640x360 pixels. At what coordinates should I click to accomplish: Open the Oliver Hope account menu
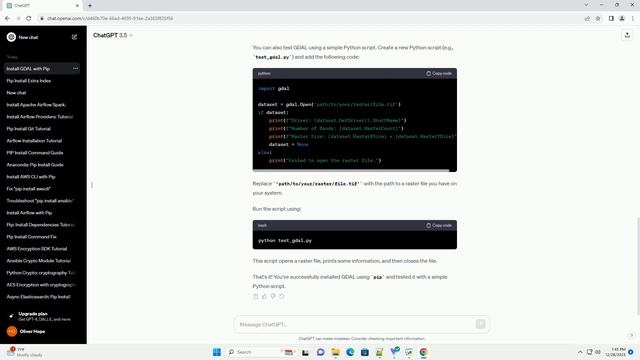(42, 331)
